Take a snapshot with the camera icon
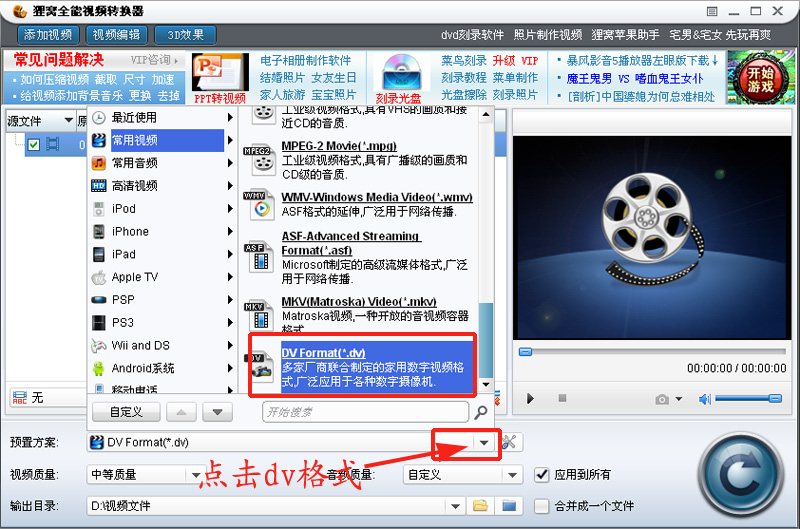The width and height of the screenshot is (800, 529). pos(662,399)
